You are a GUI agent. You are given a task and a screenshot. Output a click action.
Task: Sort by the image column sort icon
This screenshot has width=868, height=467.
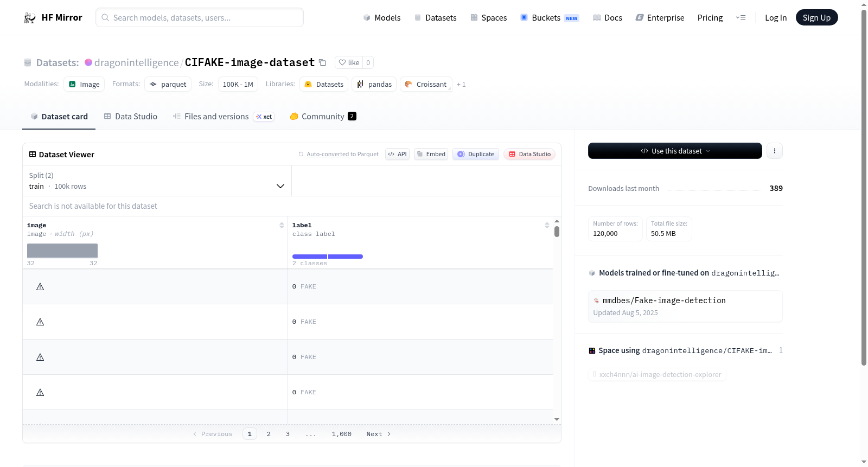click(x=282, y=225)
